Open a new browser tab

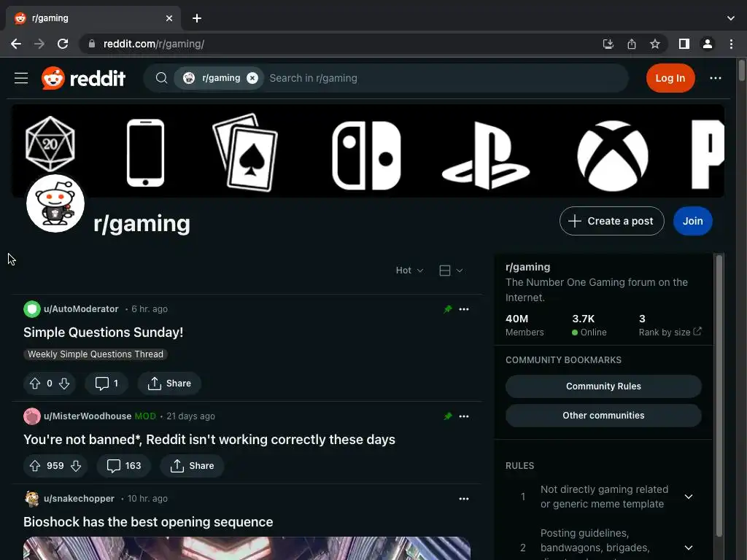click(x=197, y=18)
